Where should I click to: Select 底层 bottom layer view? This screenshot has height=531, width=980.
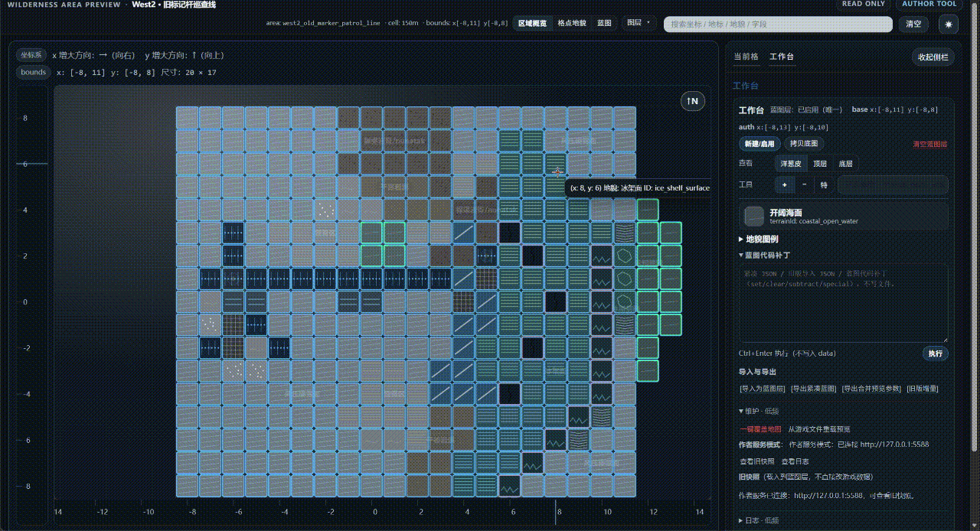coord(845,164)
